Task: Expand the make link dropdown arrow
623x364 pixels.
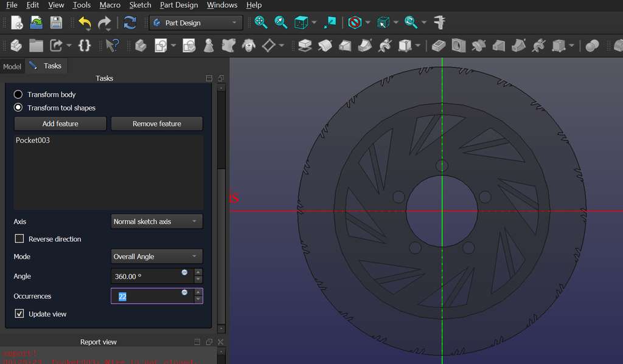Action: (x=69, y=46)
